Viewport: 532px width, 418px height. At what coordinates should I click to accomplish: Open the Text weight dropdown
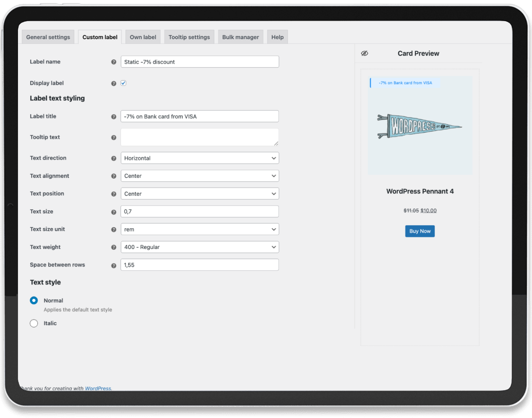click(200, 247)
